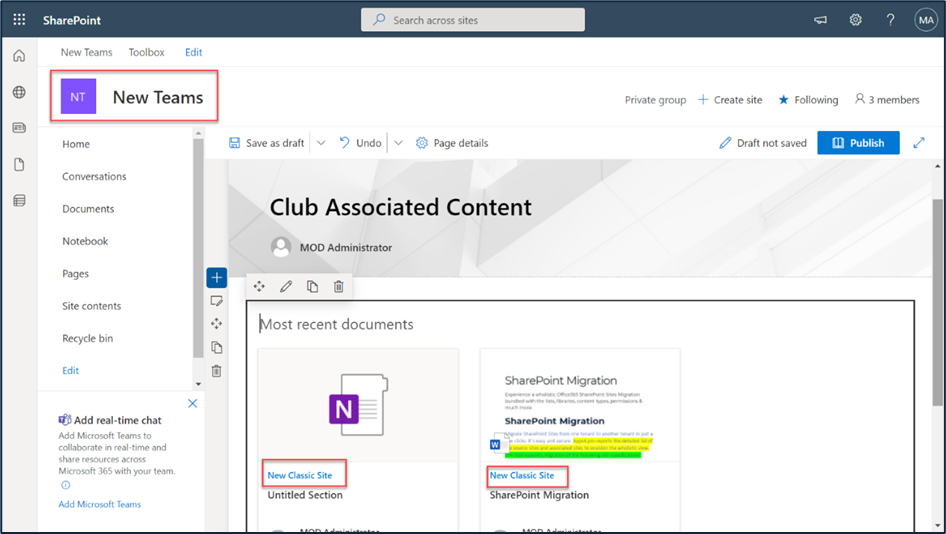This screenshot has width=946, height=534.
Task: Edit section icon in vertical toolbar
Action: (217, 300)
